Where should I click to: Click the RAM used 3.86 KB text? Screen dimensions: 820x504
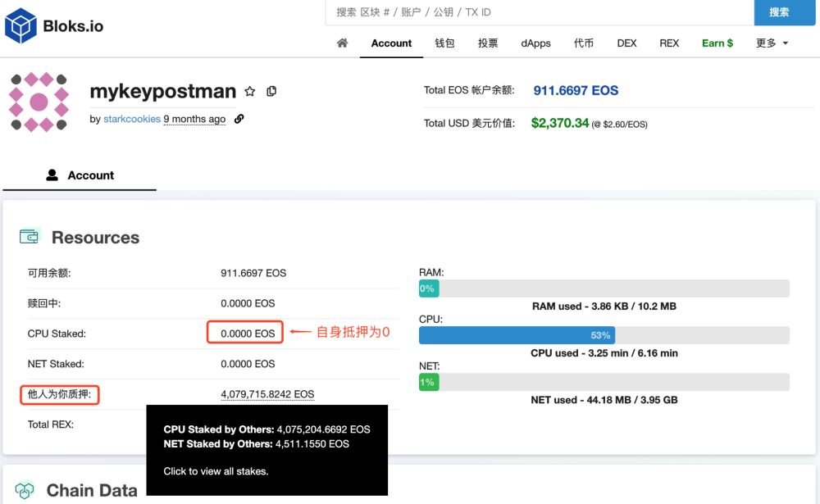point(604,306)
